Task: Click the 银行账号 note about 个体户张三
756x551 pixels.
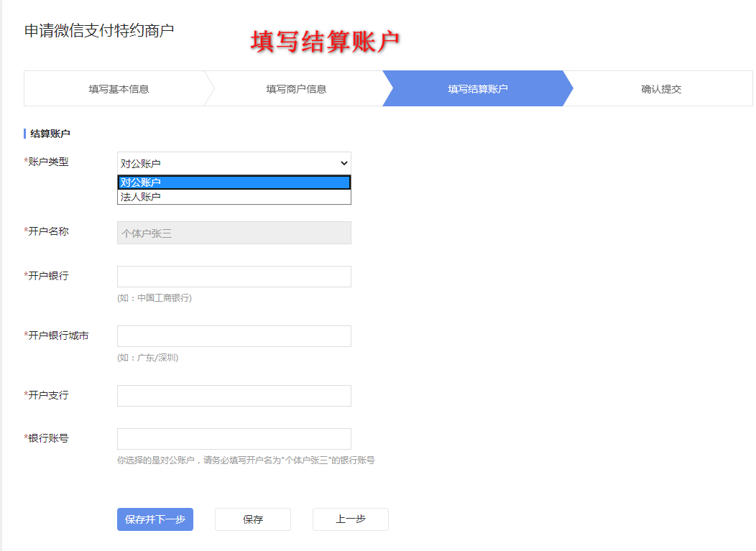Action: coord(246,460)
